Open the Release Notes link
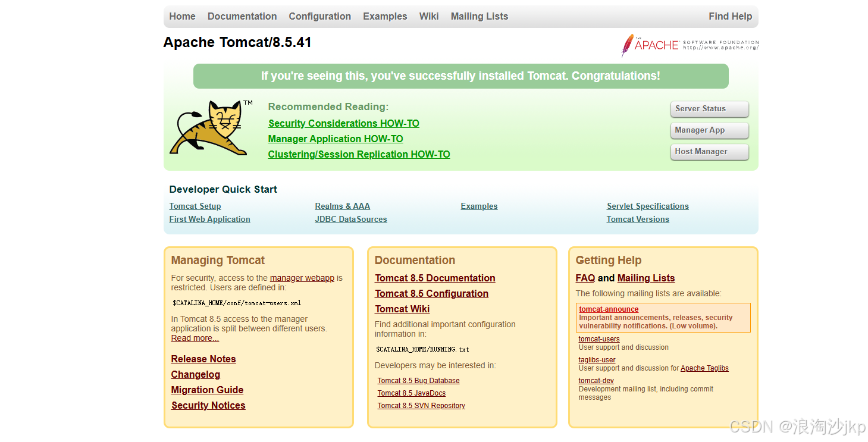868x442 pixels. pos(203,359)
